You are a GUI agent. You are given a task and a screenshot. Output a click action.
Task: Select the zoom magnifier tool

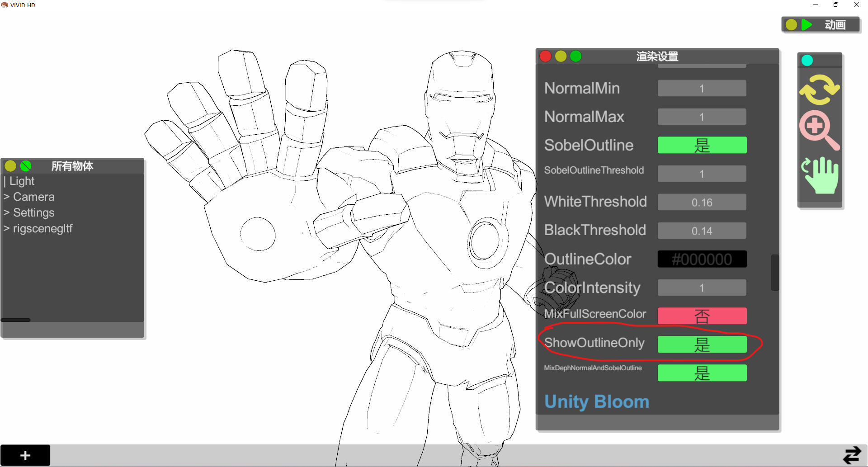(x=819, y=130)
